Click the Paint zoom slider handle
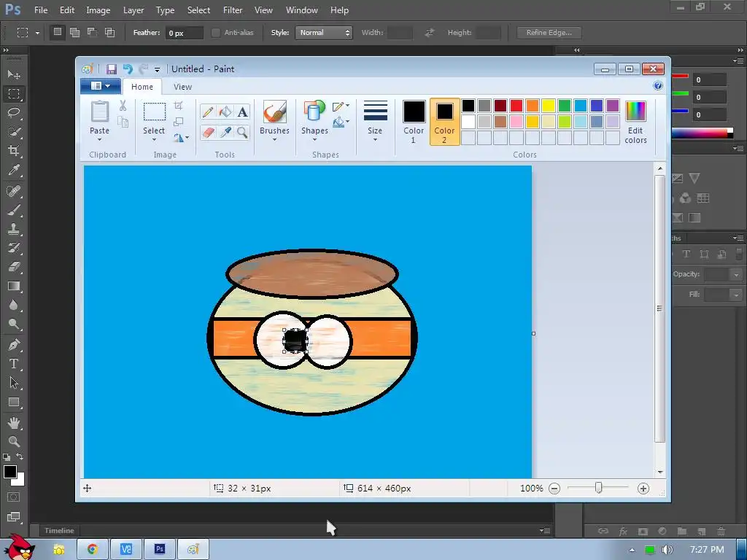The image size is (747, 560). (x=599, y=488)
